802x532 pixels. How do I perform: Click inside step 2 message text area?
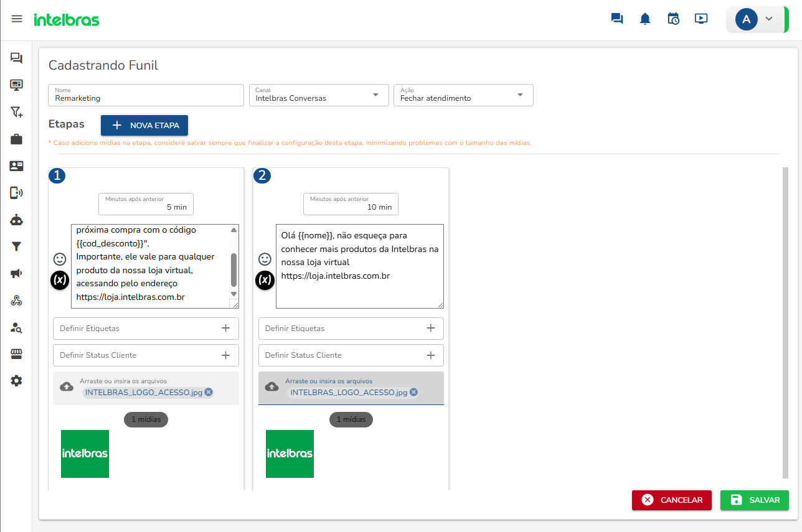tap(360, 266)
